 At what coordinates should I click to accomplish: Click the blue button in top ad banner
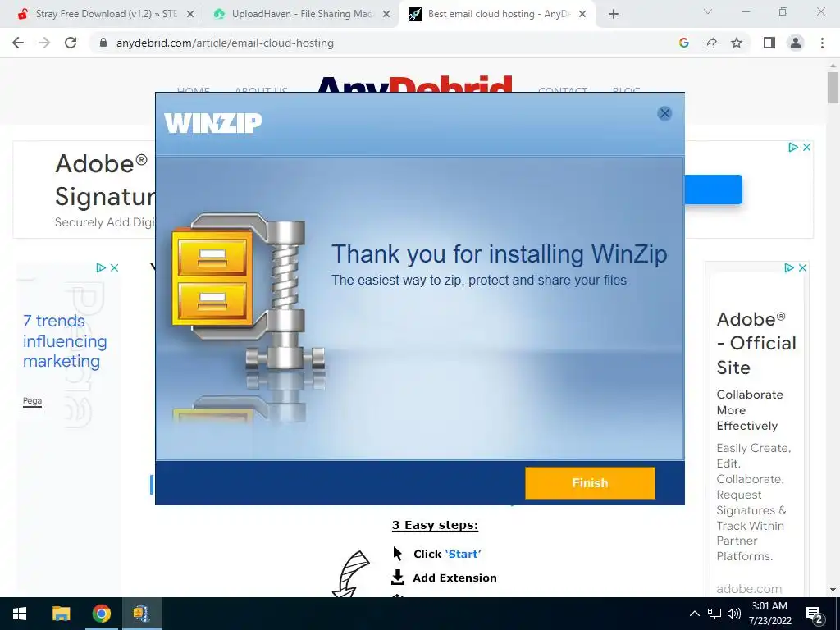click(714, 189)
